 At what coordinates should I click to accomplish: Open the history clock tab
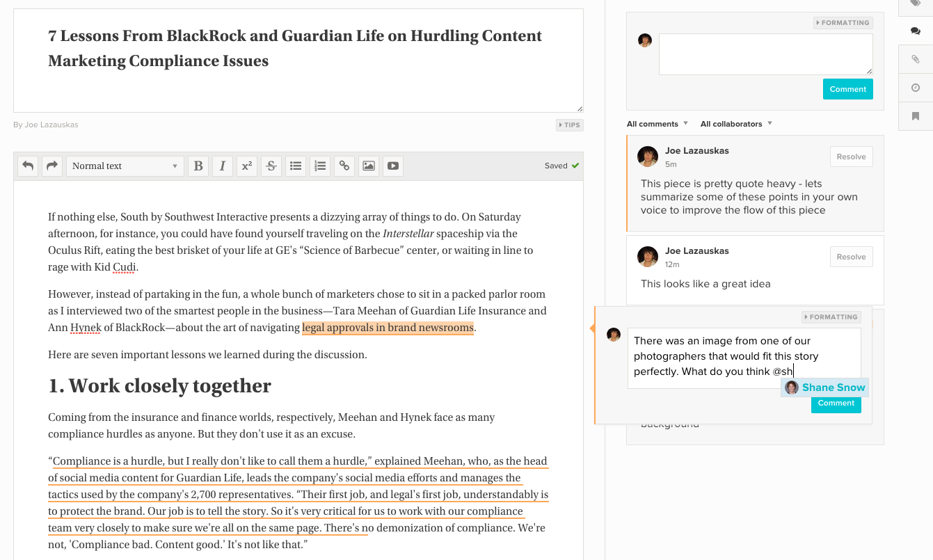tap(916, 88)
